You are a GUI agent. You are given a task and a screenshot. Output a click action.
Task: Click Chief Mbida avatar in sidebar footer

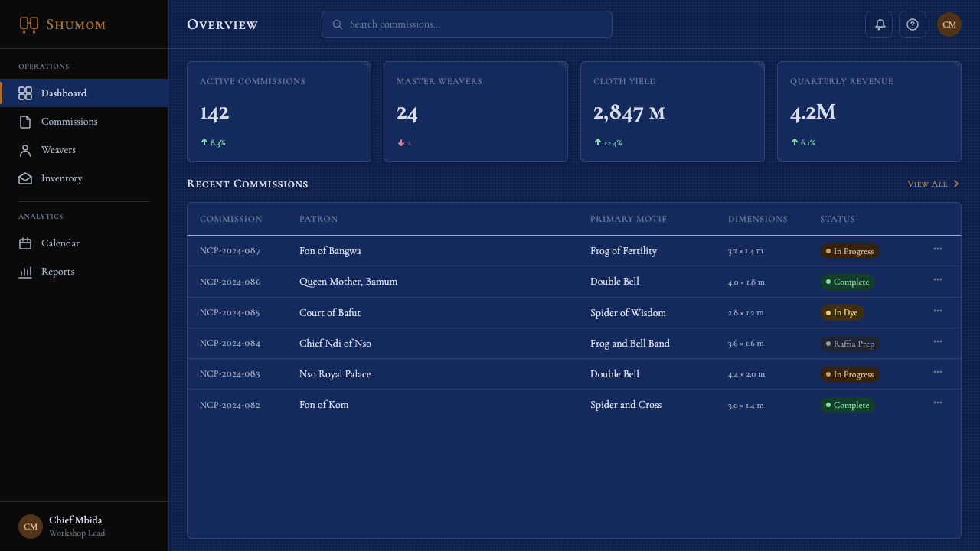click(31, 527)
